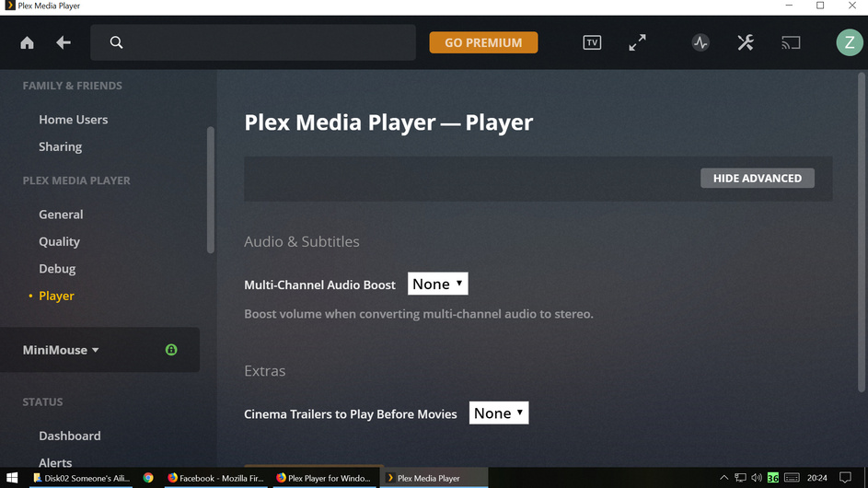Click the 20:24 taskbar clock
The width and height of the screenshot is (868, 488).
coord(817,478)
